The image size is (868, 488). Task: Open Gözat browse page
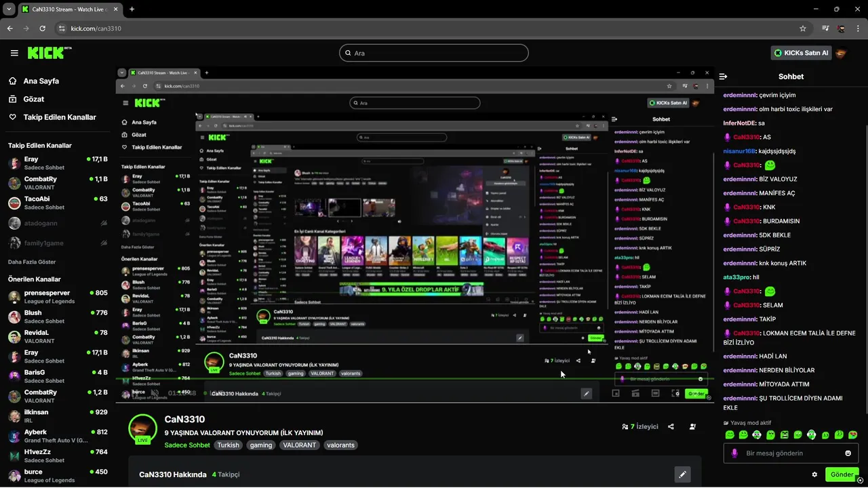pyautogui.click(x=34, y=99)
